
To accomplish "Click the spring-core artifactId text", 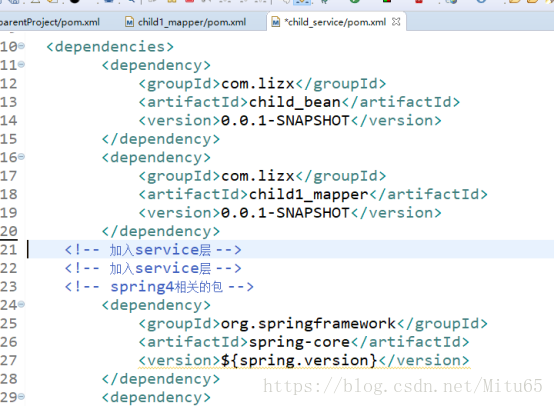I will point(299,342).
